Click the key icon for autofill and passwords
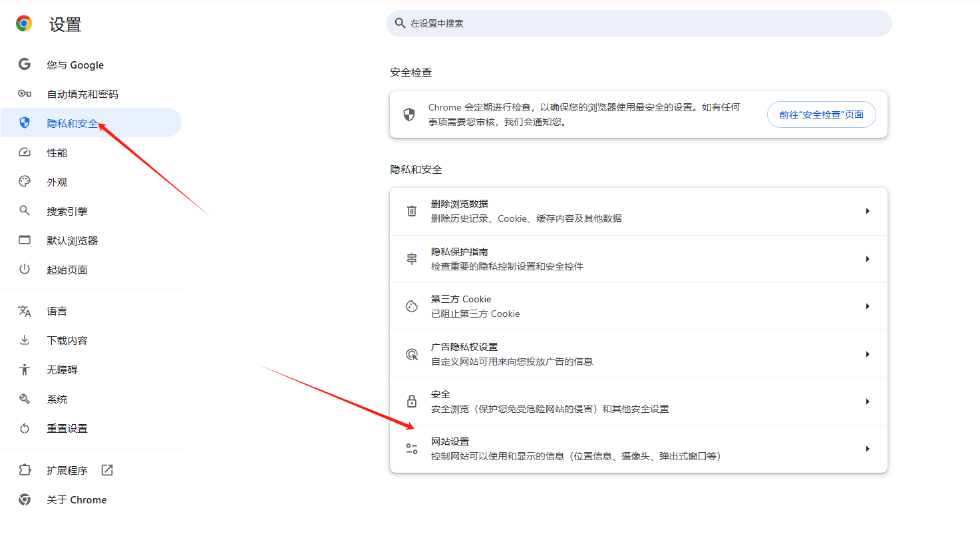Image resolution: width=980 pixels, height=546 pixels. [25, 94]
